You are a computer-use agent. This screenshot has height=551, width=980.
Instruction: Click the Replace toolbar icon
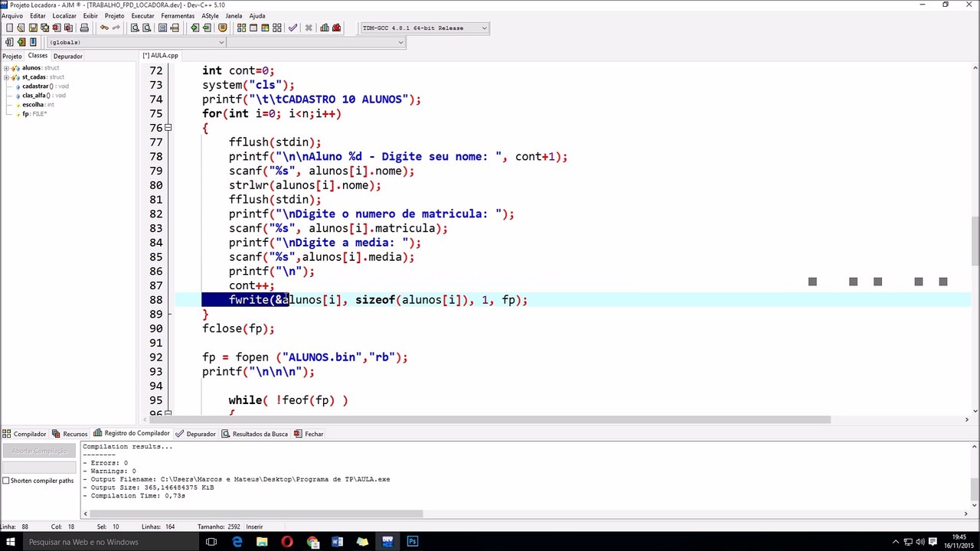coord(146,28)
